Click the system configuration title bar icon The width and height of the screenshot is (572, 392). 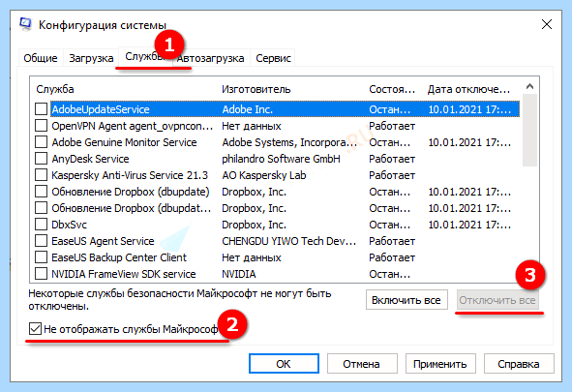pyautogui.click(x=25, y=24)
